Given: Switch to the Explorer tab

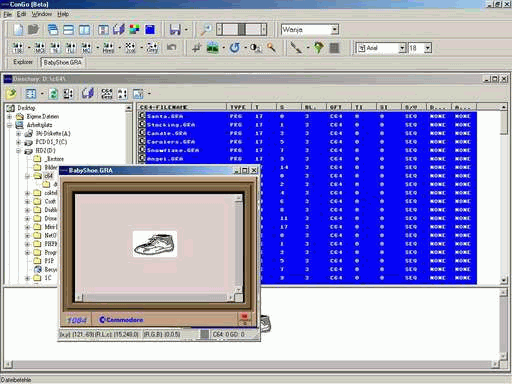Looking at the screenshot, I should [23, 62].
